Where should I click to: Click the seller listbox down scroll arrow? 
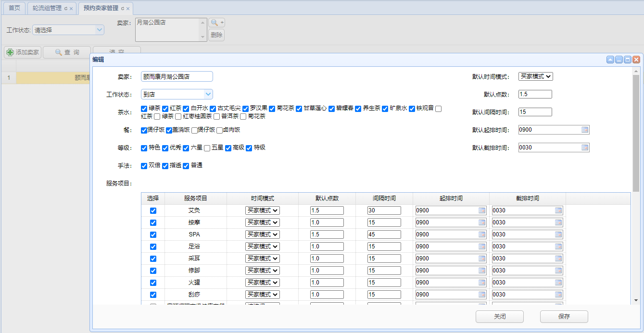(203, 37)
